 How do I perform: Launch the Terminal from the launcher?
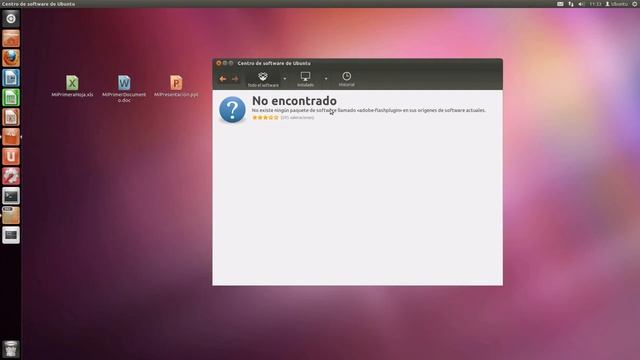click(11, 196)
